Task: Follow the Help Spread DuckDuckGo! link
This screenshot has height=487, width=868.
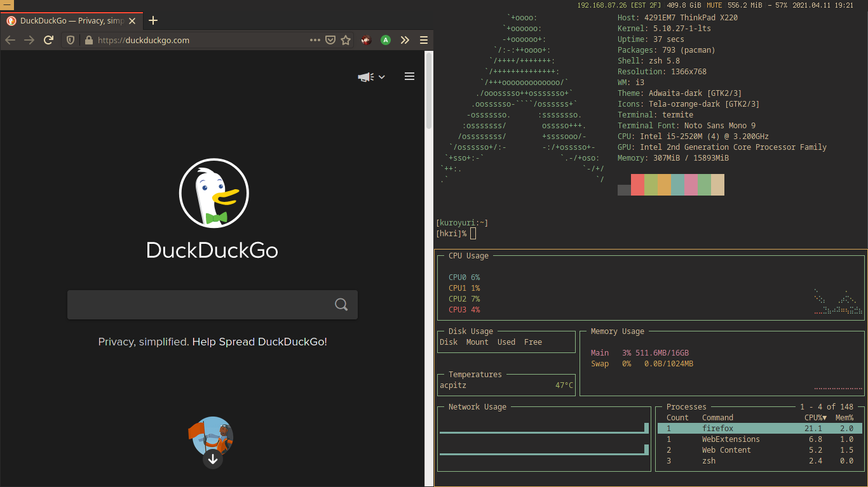Action: 260,342
